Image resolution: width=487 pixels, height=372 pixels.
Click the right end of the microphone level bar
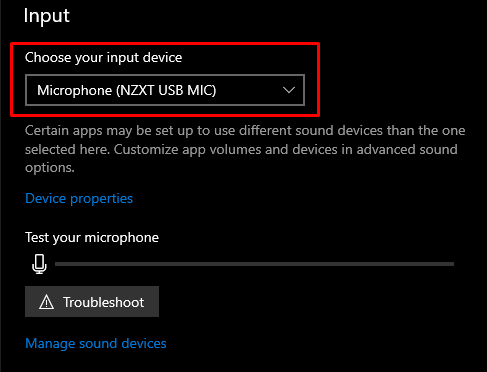click(451, 264)
